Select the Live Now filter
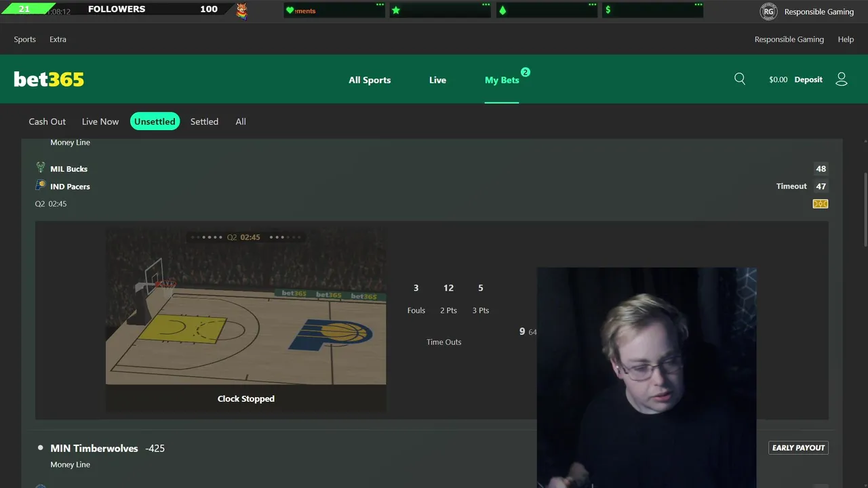868x488 pixels. (100, 121)
